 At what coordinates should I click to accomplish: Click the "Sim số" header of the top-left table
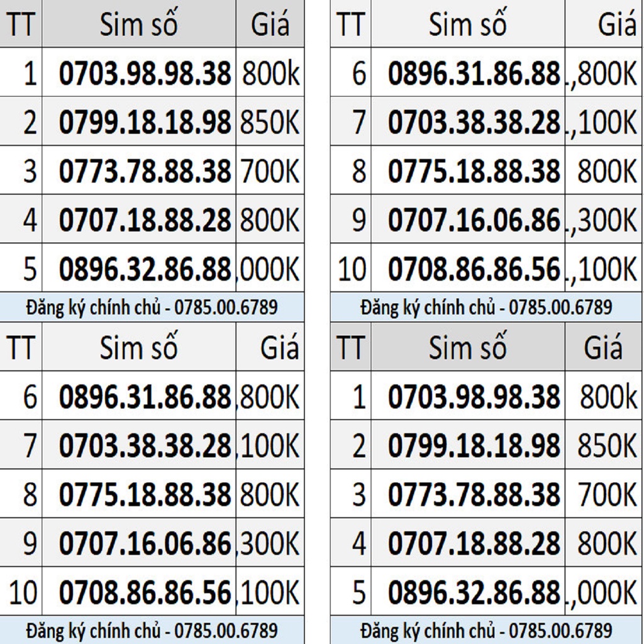pyautogui.click(x=139, y=23)
